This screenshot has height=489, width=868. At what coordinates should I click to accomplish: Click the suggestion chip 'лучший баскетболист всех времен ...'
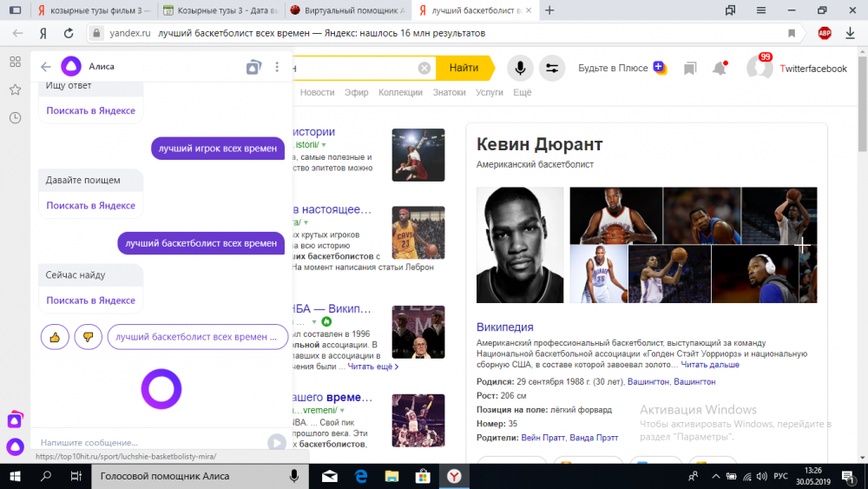198,337
